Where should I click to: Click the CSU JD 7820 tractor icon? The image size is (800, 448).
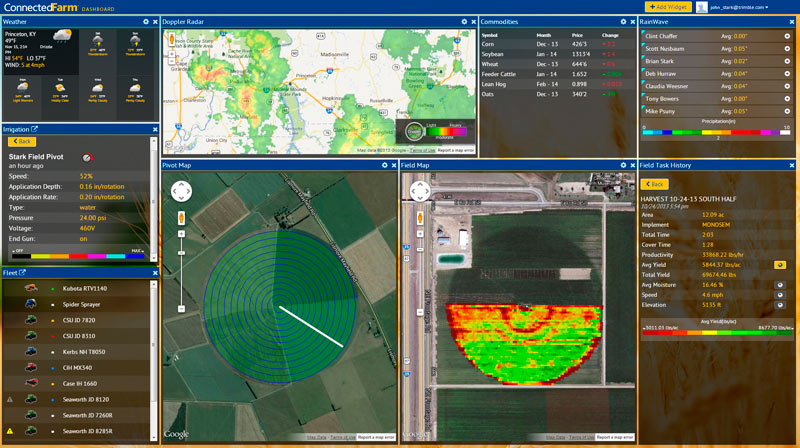[31, 320]
